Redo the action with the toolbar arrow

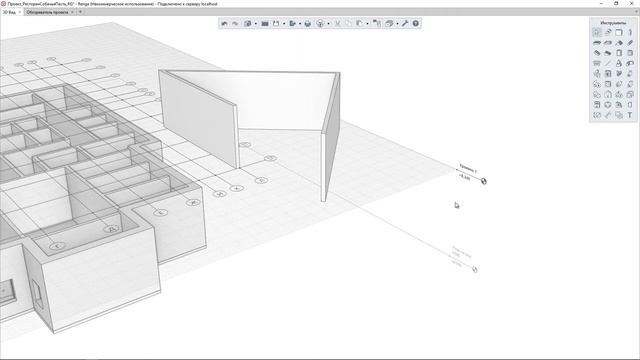point(235,24)
